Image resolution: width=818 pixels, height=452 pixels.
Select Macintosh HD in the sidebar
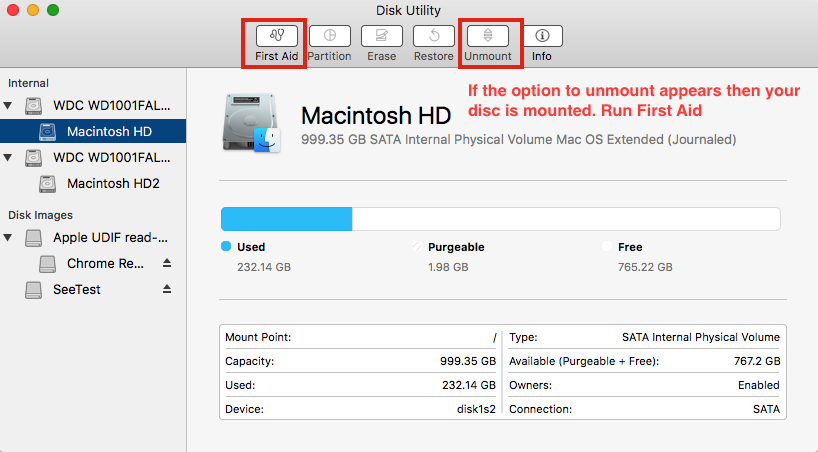tap(93, 132)
